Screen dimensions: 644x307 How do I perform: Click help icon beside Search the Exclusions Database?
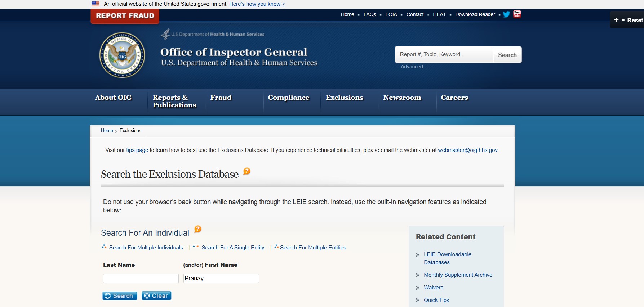[247, 171]
